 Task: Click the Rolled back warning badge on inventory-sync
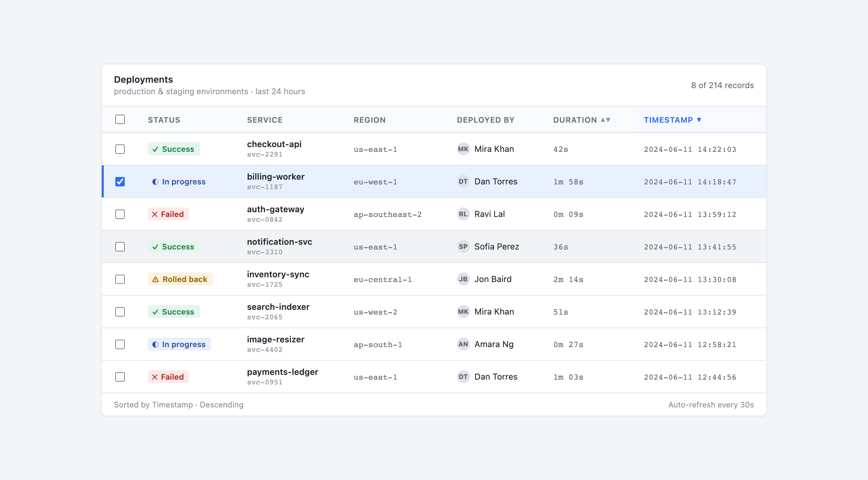click(180, 279)
